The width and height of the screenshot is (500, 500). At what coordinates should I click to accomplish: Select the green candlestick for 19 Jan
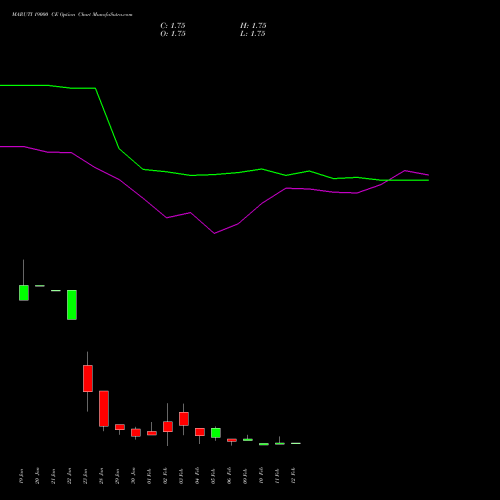(24, 293)
